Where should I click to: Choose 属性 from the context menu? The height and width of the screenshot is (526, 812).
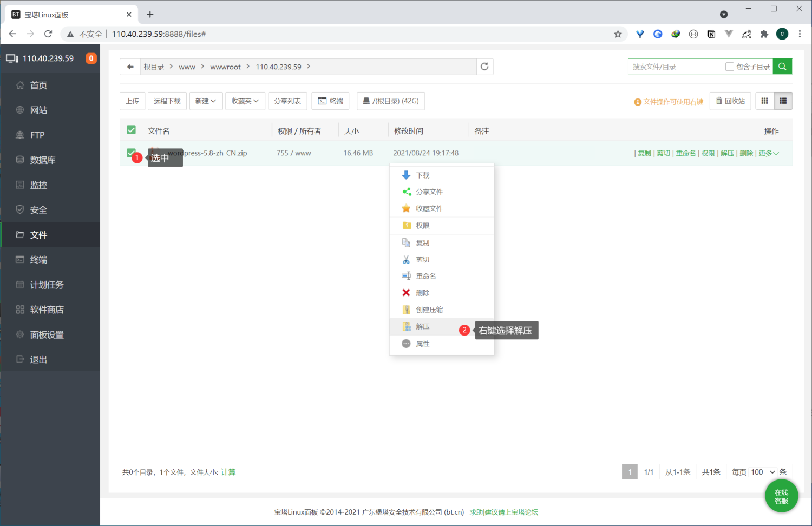(442, 344)
